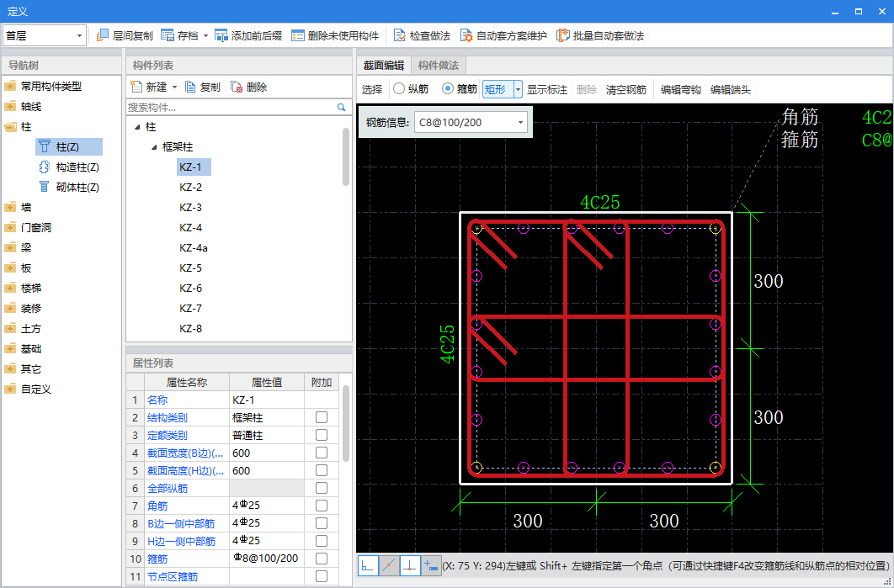Open the 矩形 shape dropdown arrow

(x=518, y=89)
